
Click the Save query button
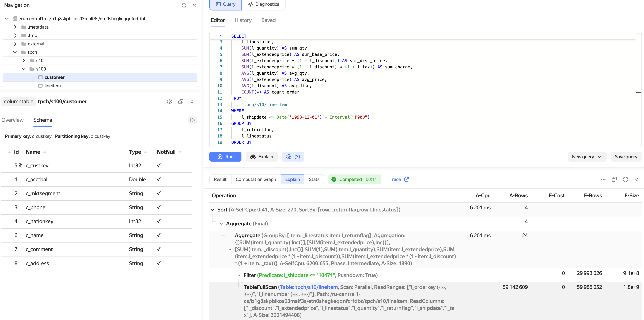[x=626, y=157]
